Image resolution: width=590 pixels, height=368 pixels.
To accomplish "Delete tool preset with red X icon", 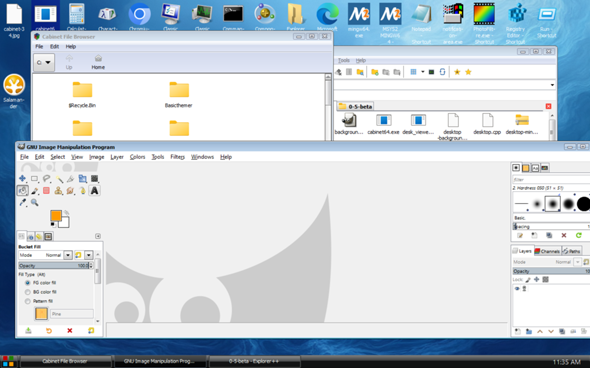I will coord(70,330).
